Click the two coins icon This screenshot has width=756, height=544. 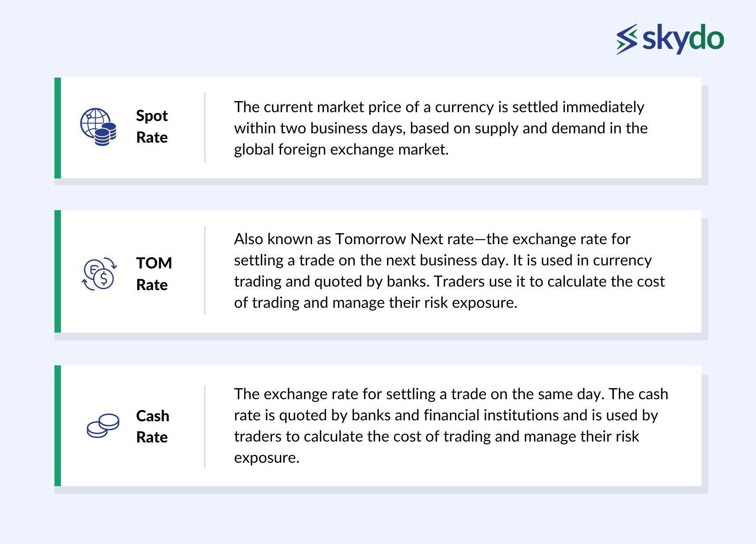[103, 426]
